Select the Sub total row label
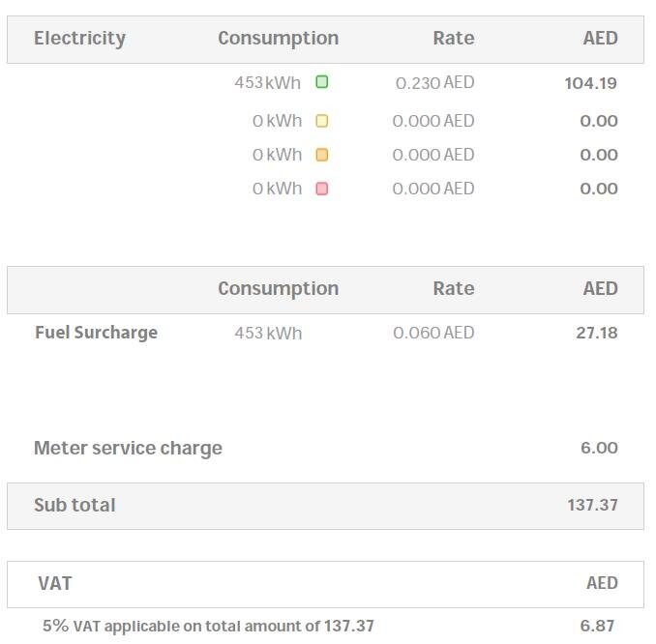 click(x=75, y=506)
